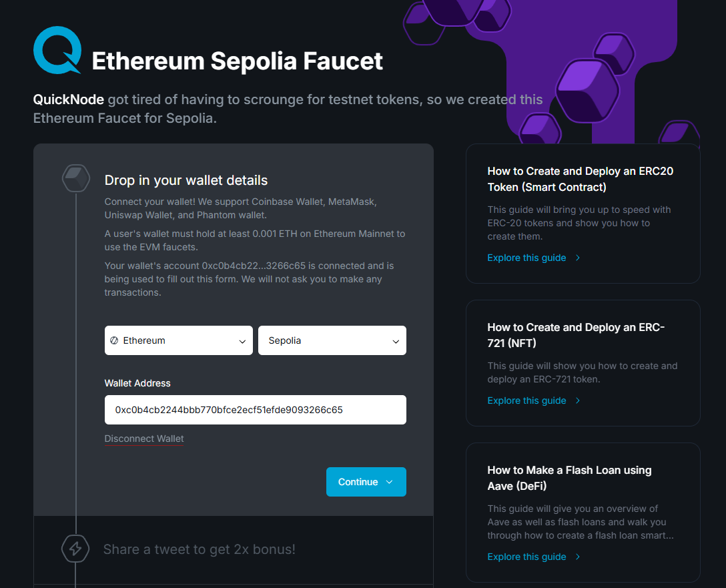Viewport: 726px width, 588px height.
Task: Click arrow beside Flash Loan guide link
Action: pyautogui.click(x=578, y=557)
